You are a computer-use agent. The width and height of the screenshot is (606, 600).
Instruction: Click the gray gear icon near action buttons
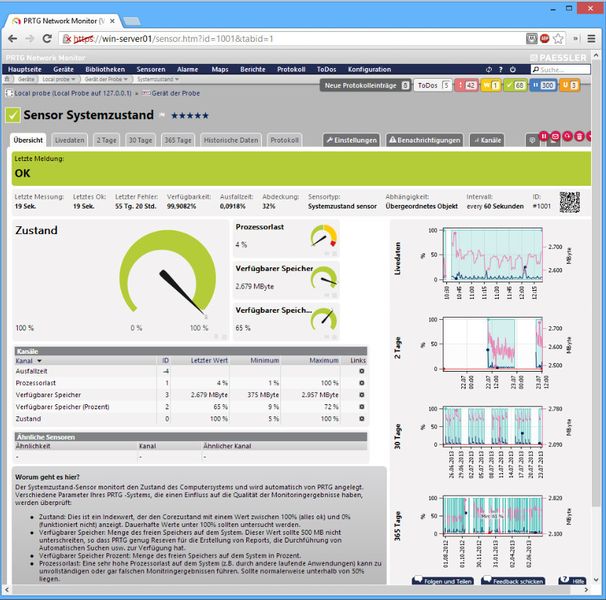click(x=532, y=140)
